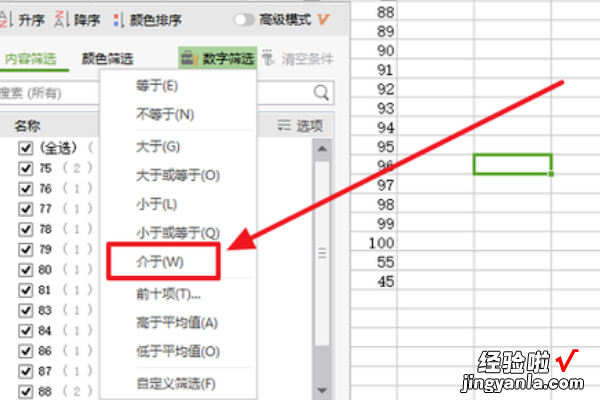Viewport: 600px width, 400px height.
Task: Toggle the 高级模式 switch
Action: 244,20
